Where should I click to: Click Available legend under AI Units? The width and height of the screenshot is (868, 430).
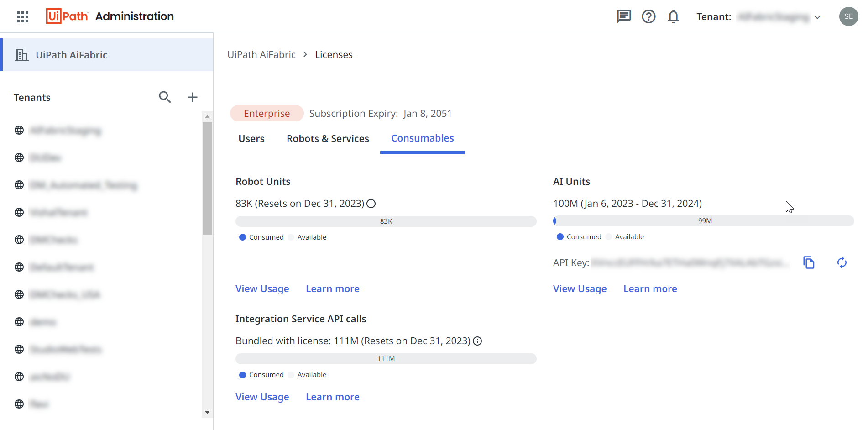625,237
